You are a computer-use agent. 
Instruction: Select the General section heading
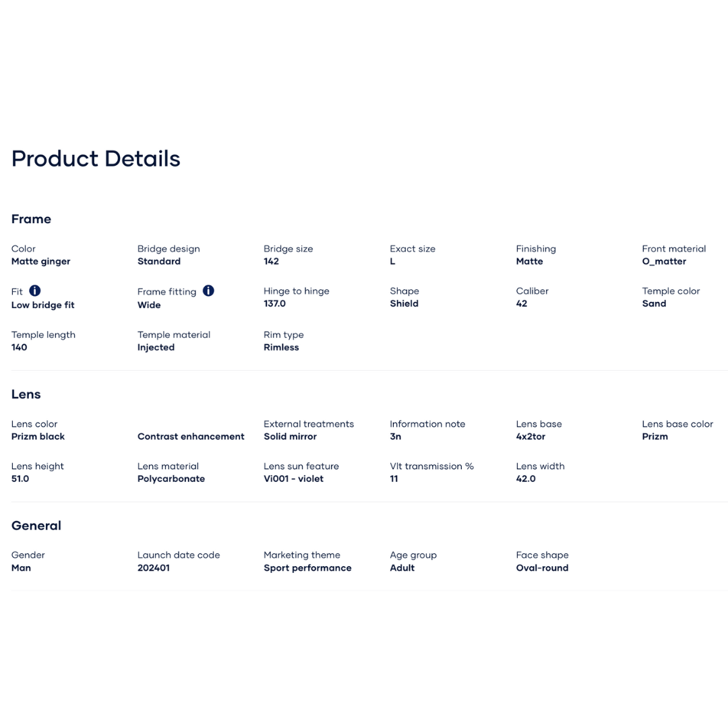[36, 526]
